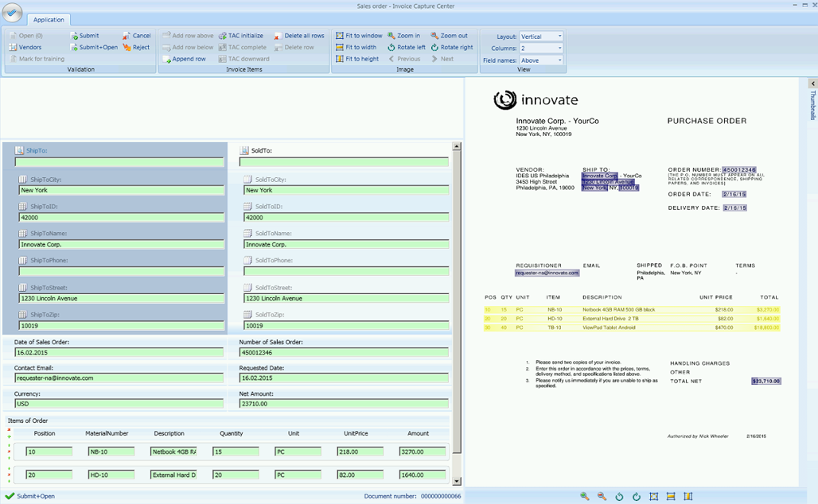Open the Layout dropdown
This screenshot has width=818, height=504.
tap(541, 37)
